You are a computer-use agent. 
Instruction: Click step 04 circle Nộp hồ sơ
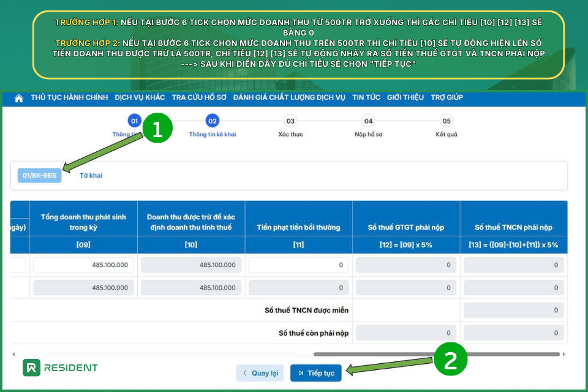pyautogui.click(x=368, y=121)
